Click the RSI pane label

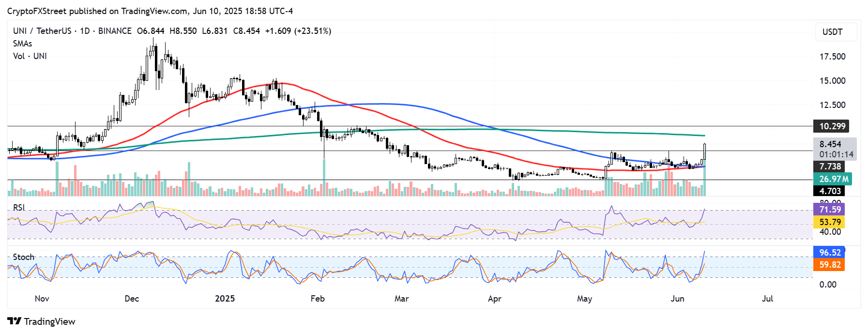pos(19,208)
